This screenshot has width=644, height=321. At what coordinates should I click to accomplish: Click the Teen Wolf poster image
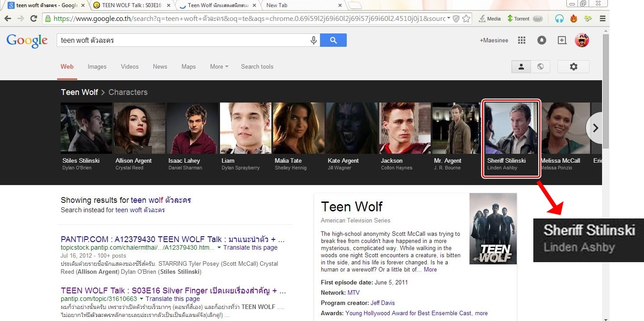click(493, 229)
